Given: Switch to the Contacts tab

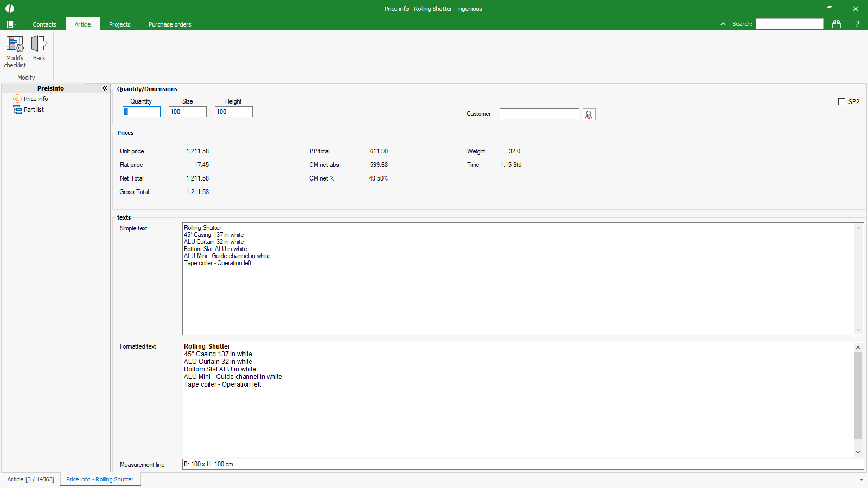Looking at the screenshot, I should click(x=44, y=24).
